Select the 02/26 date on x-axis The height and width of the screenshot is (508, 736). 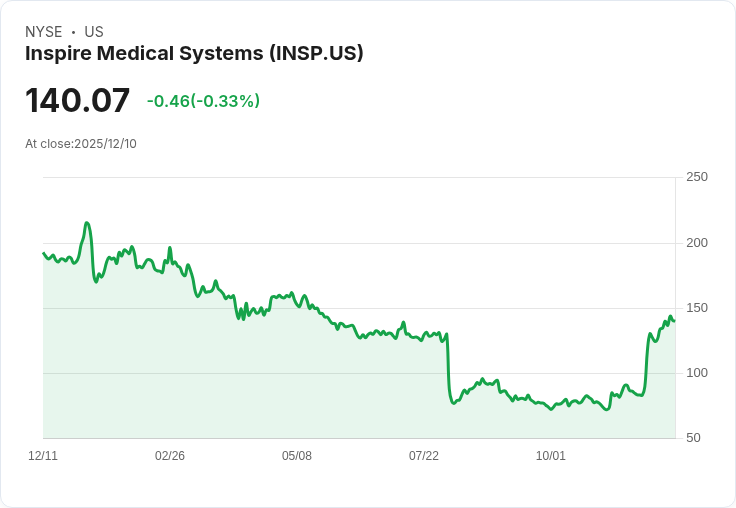[170, 456]
